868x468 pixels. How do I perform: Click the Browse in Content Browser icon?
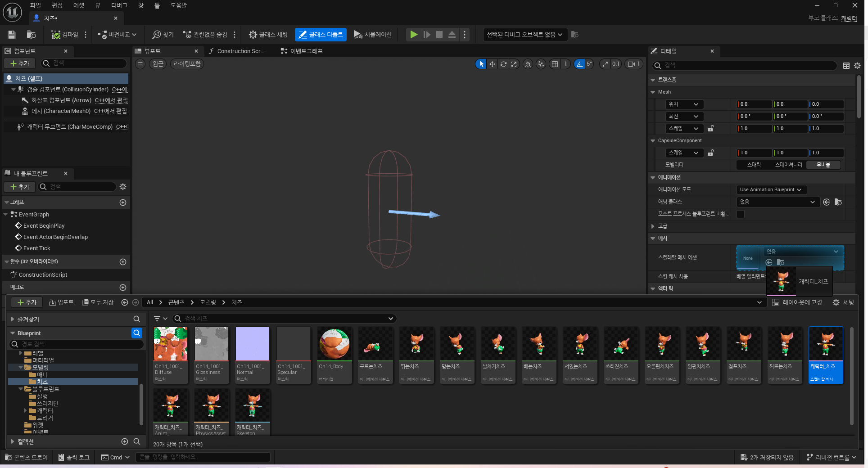tap(31, 35)
